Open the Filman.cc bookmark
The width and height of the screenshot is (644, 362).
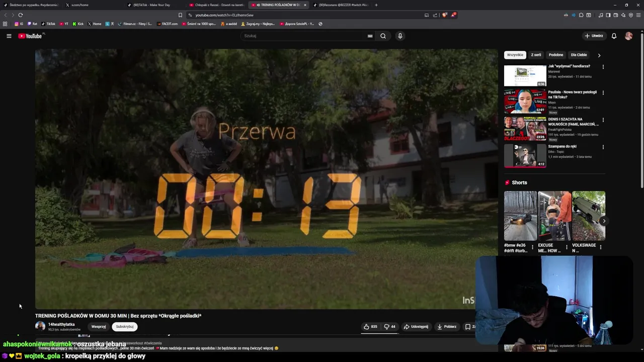(x=135, y=24)
